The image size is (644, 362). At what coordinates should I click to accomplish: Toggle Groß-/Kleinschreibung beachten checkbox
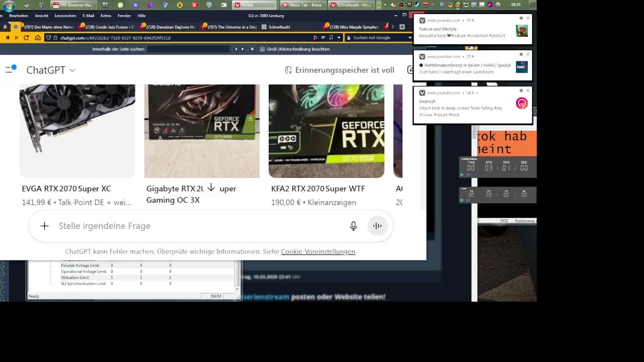click(262, 49)
